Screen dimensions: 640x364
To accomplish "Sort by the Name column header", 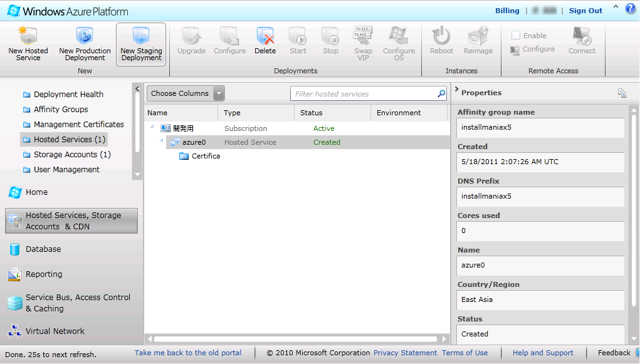I will pos(181,113).
